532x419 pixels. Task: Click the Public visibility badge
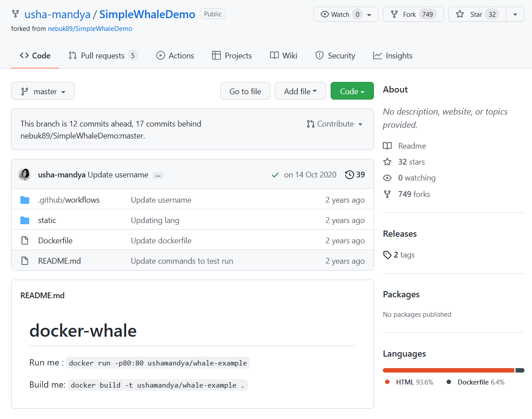pos(213,14)
